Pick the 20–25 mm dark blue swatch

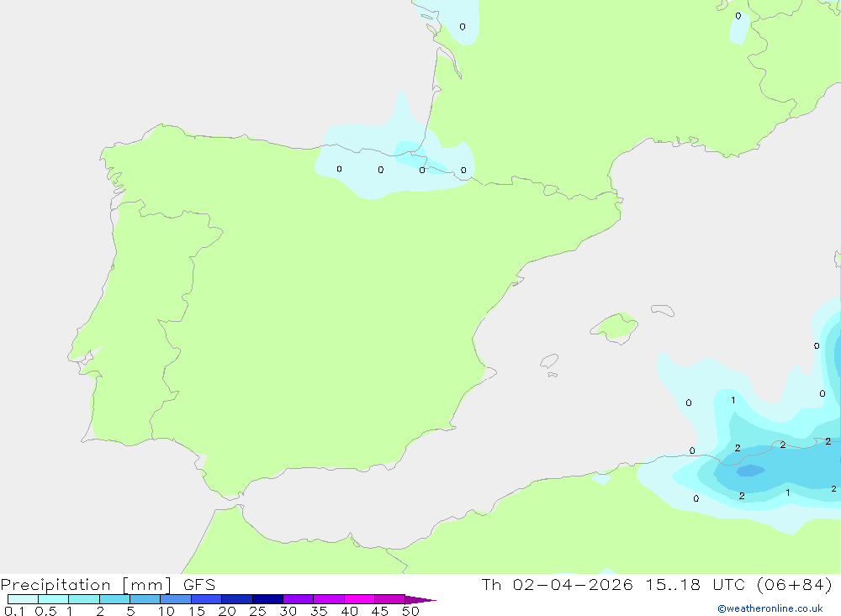pyautogui.click(x=236, y=599)
